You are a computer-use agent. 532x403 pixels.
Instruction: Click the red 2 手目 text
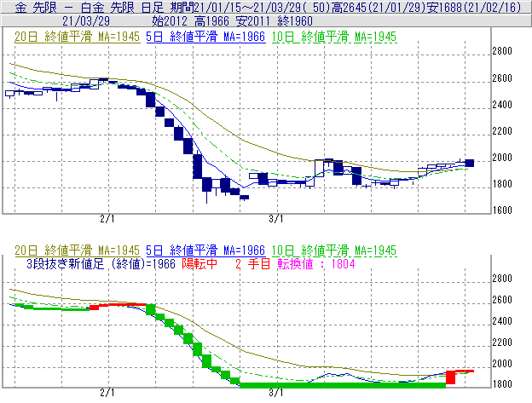pyautogui.click(x=252, y=264)
